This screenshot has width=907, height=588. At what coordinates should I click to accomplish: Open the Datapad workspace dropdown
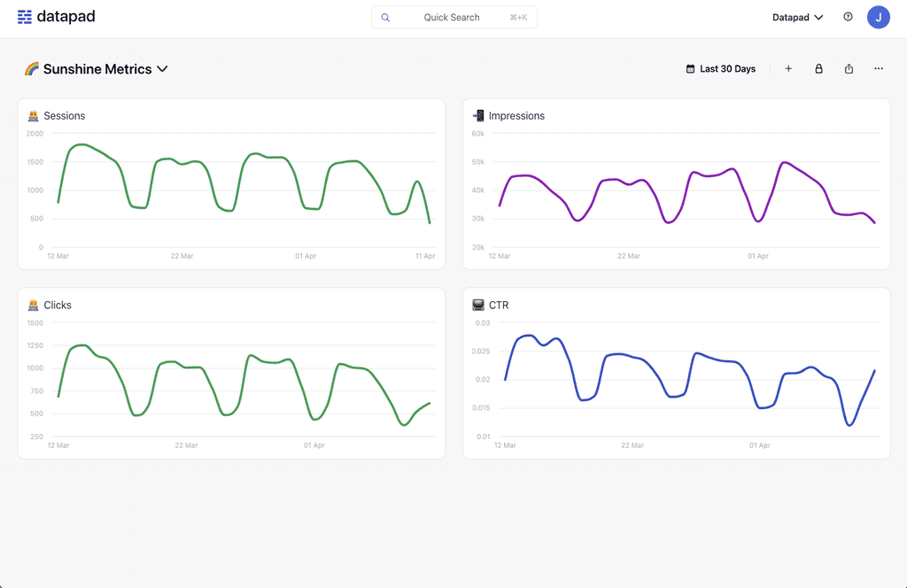[x=796, y=17]
